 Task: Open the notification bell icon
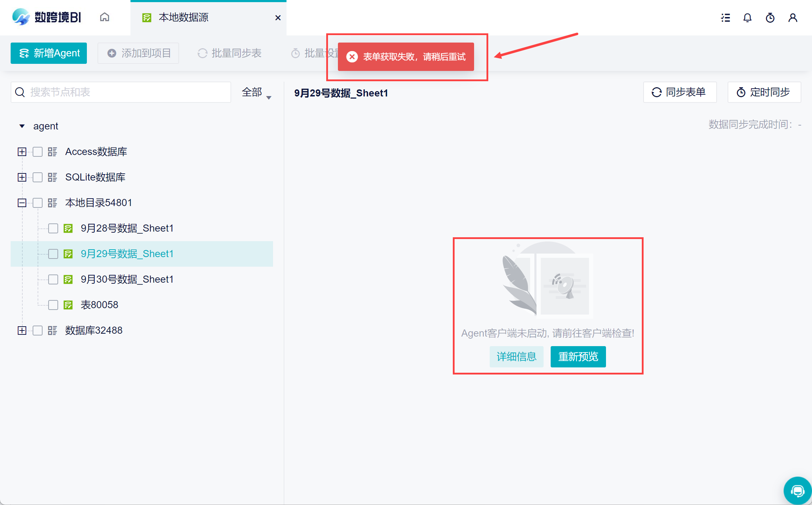click(747, 18)
